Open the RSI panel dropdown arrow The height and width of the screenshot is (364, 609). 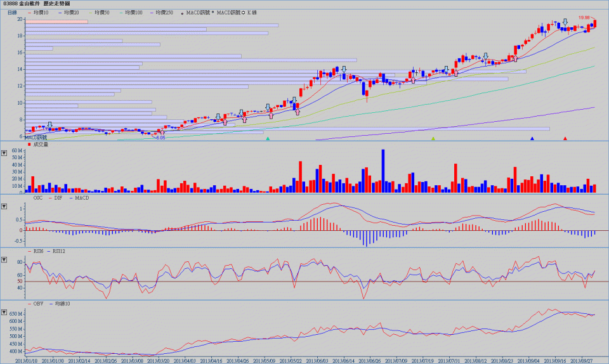pyautogui.click(x=4, y=260)
